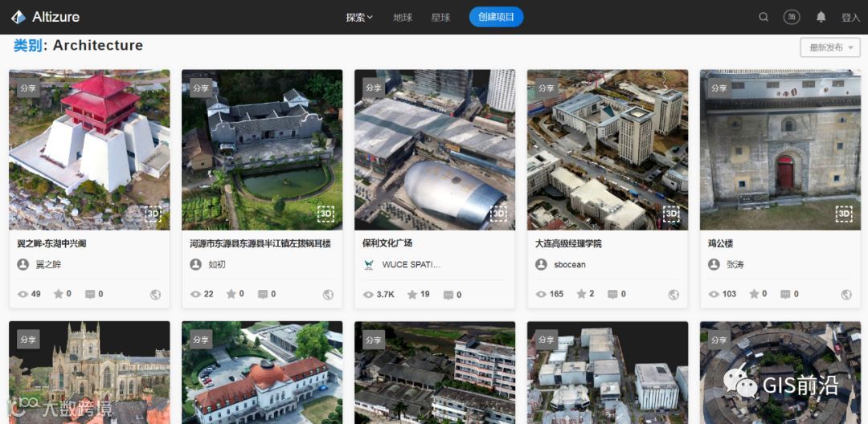
Task: Click 分享 button on 保利文化广场 card
Action: pos(373,88)
